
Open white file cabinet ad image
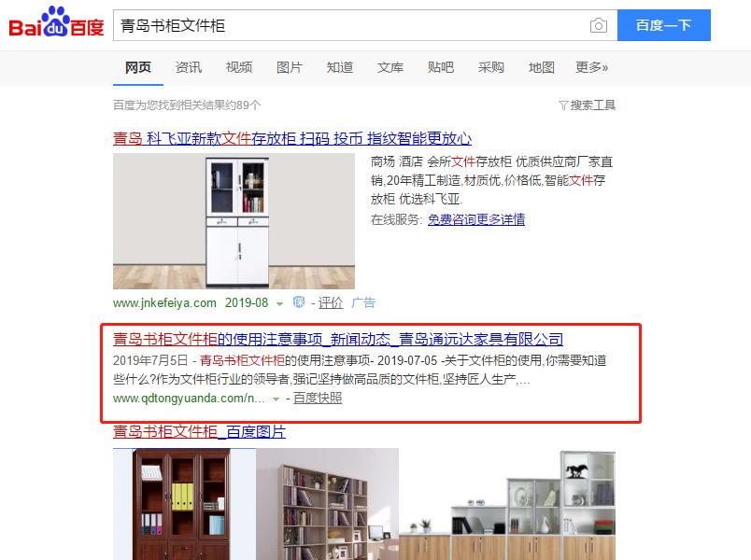[234, 221]
